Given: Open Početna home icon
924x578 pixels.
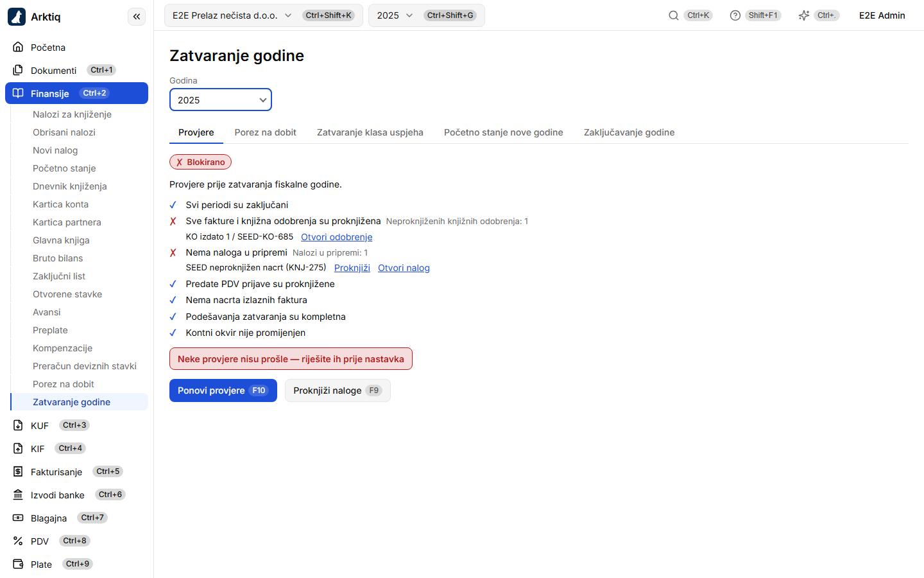Looking at the screenshot, I should coord(18,47).
